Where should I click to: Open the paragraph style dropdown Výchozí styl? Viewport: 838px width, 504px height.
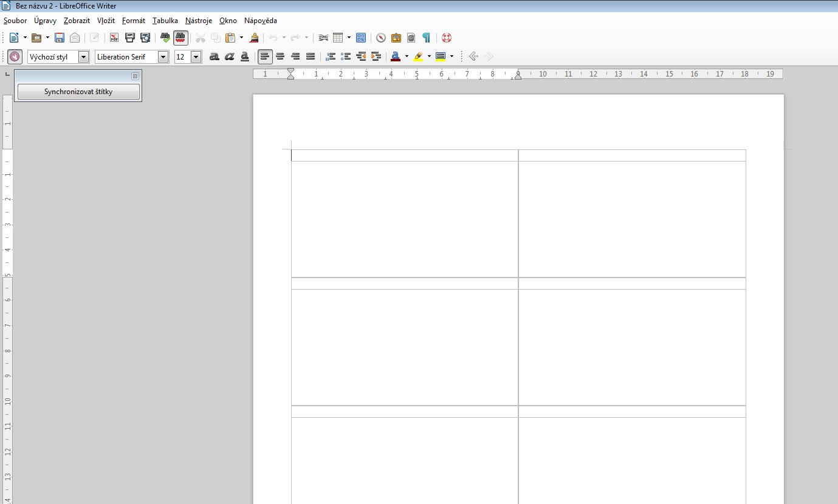point(84,57)
